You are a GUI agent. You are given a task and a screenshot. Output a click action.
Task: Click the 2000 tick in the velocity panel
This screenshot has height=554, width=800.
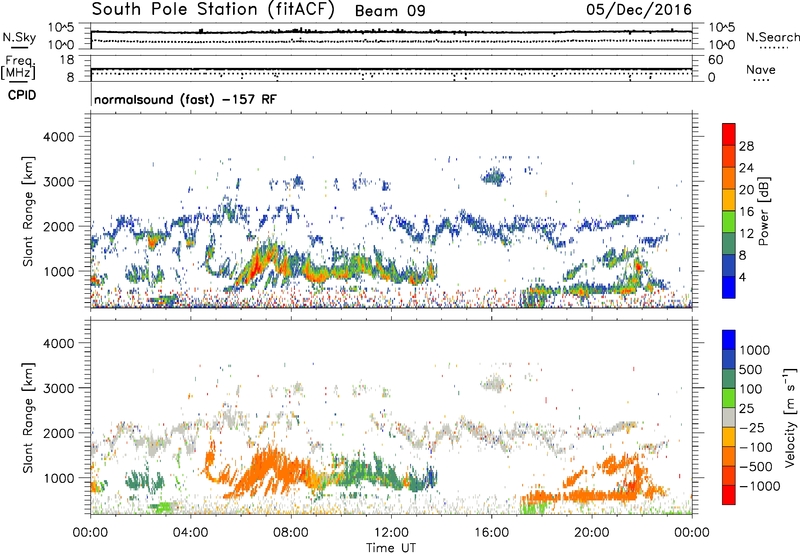click(x=59, y=433)
